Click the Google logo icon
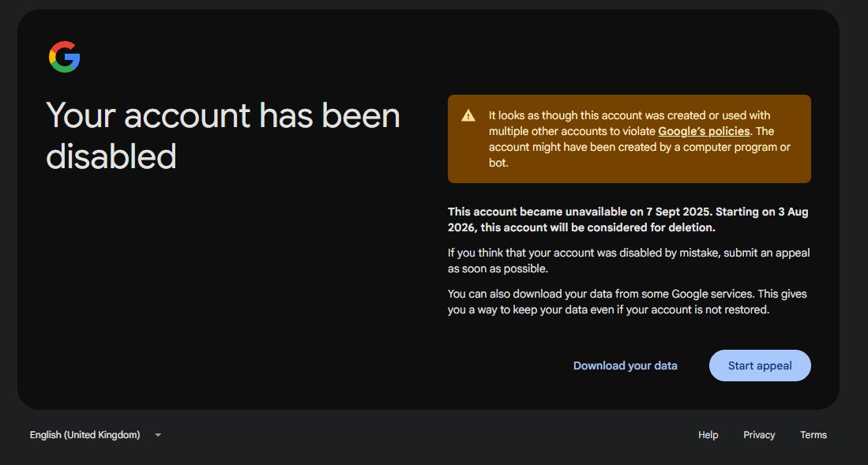 tap(64, 57)
